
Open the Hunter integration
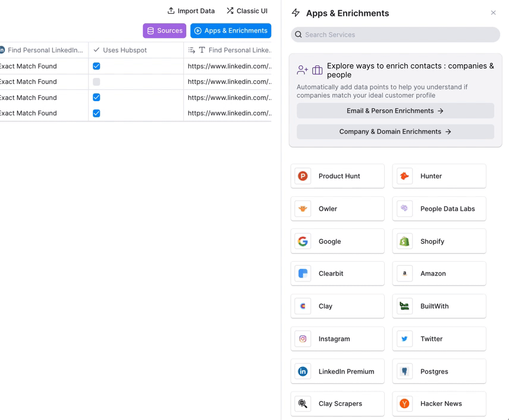pyautogui.click(x=439, y=176)
